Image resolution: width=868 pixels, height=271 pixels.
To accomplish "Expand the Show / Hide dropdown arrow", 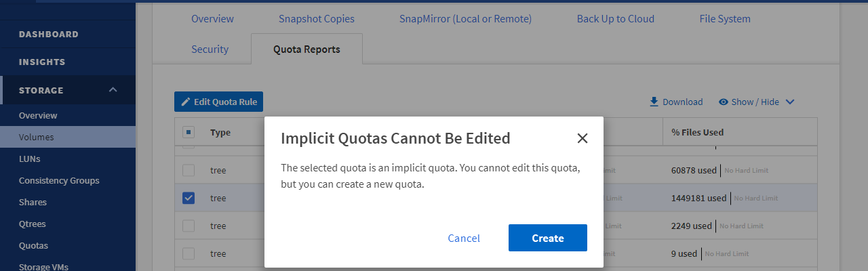I will [789, 102].
